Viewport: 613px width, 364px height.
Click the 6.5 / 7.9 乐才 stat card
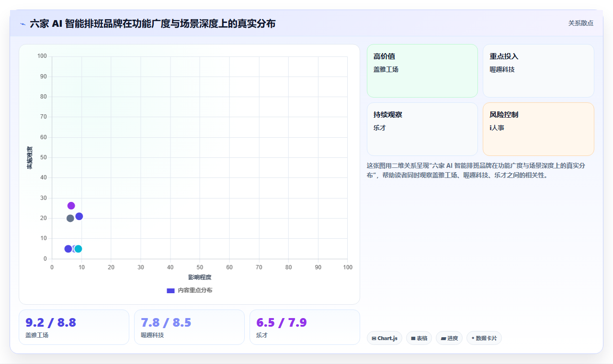pyautogui.click(x=305, y=327)
